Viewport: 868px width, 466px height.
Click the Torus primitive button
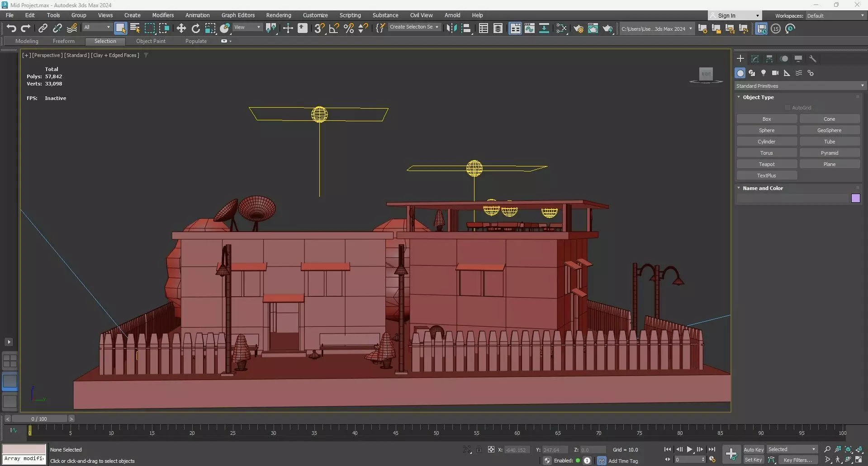tap(767, 153)
